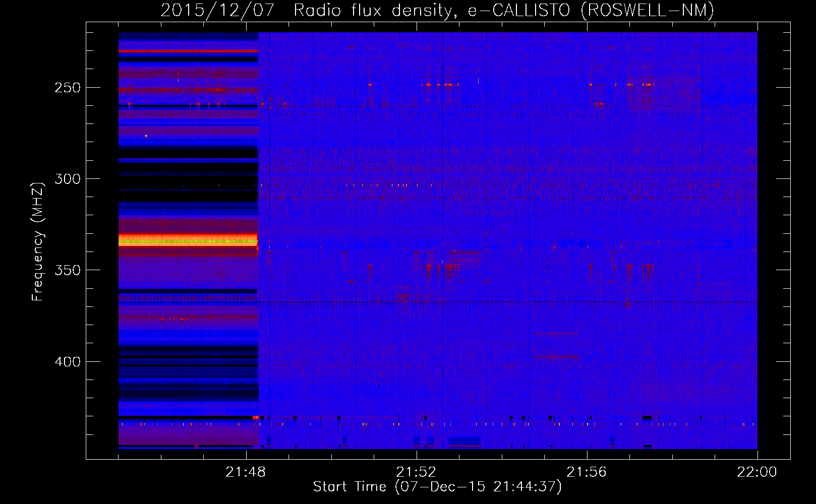Click the '22:00' time axis label

click(757, 472)
